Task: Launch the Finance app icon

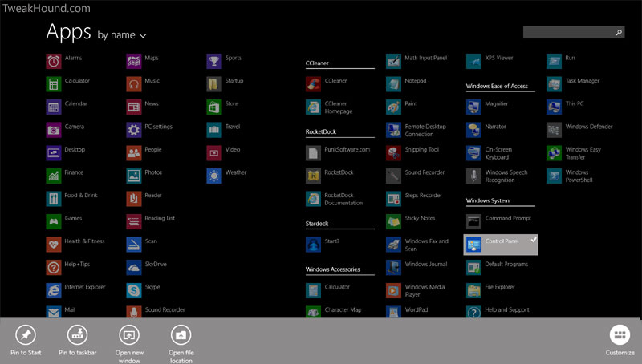Action: click(x=54, y=176)
